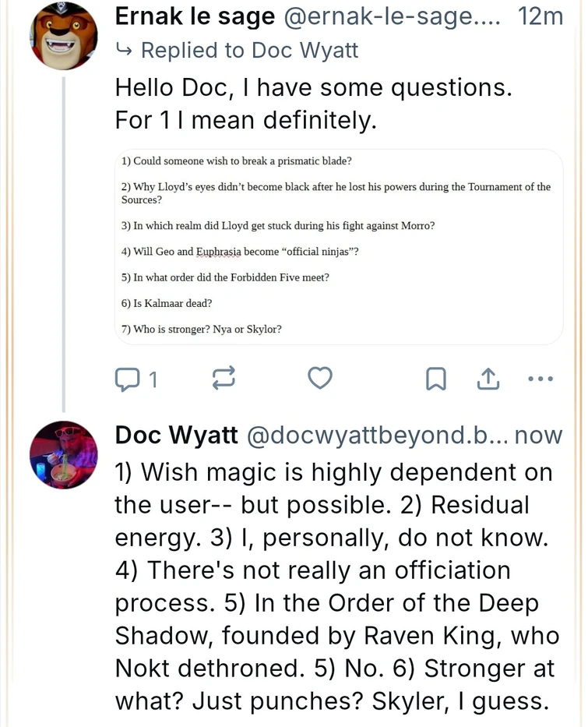
Task: Click the "12m" post timestamp
Action: coord(540,16)
